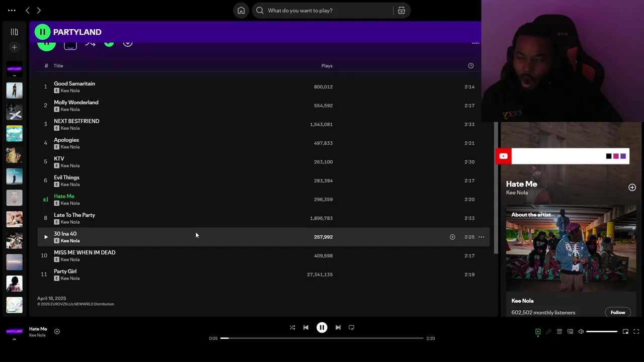Go to Spotify Home

coord(241,10)
